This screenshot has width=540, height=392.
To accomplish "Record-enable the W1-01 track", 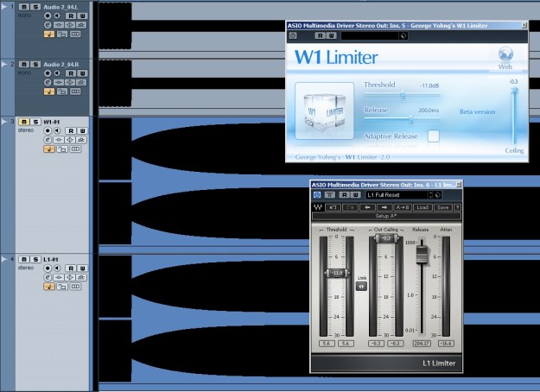I will tap(48, 130).
